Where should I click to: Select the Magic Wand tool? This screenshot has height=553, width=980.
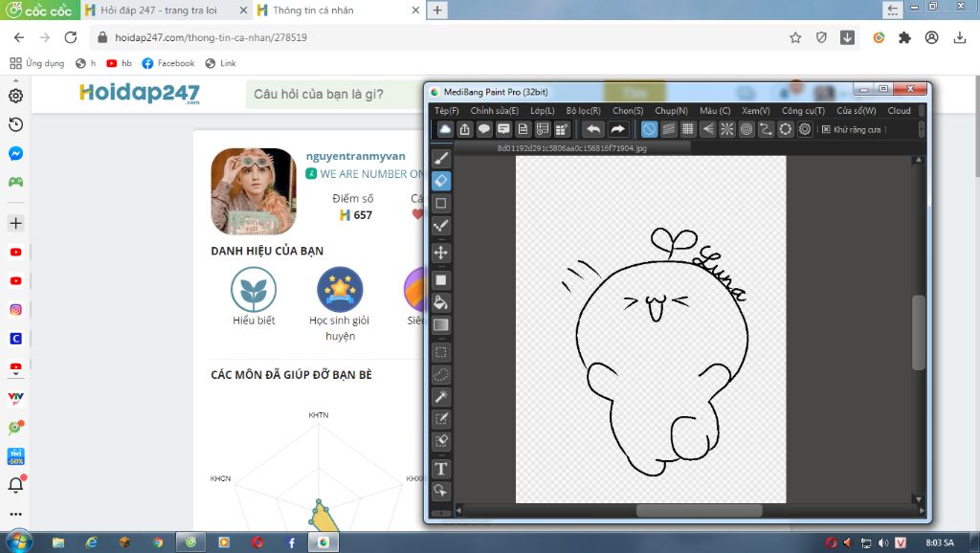click(441, 397)
